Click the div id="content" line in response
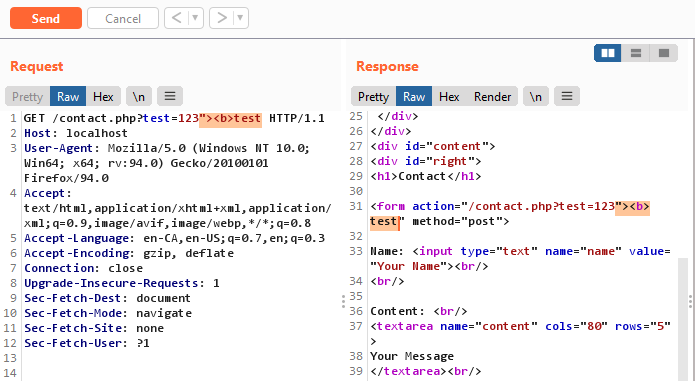695x381 pixels. tap(433, 146)
